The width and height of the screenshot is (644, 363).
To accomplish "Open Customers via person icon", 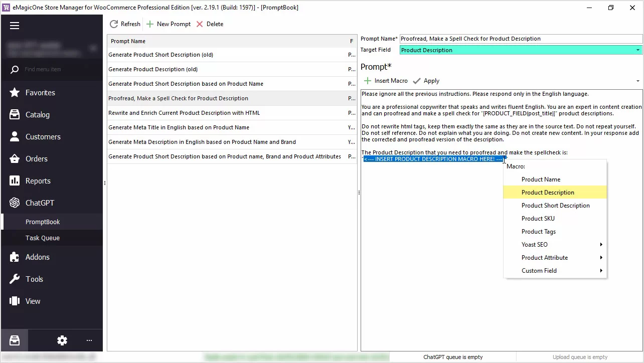I will tap(15, 137).
